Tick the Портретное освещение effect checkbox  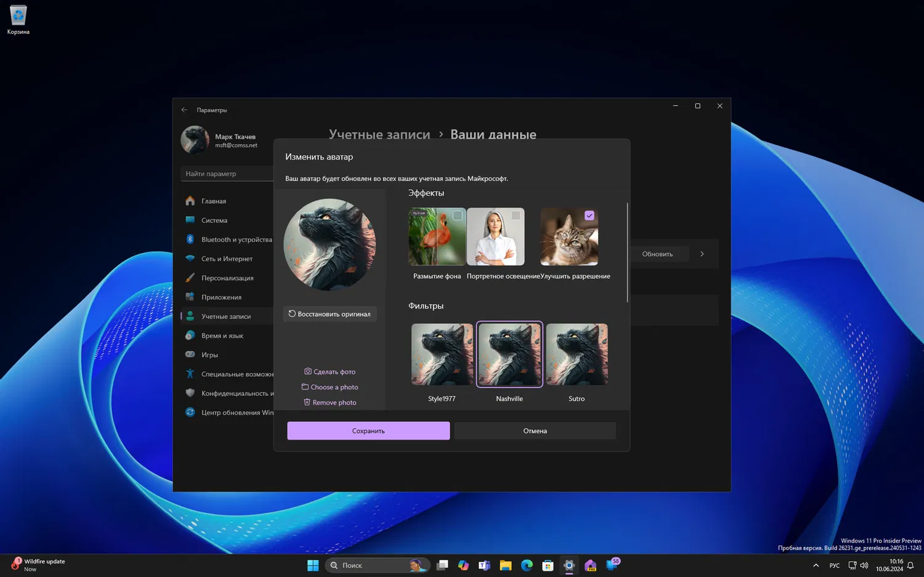pyautogui.click(x=516, y=216)
